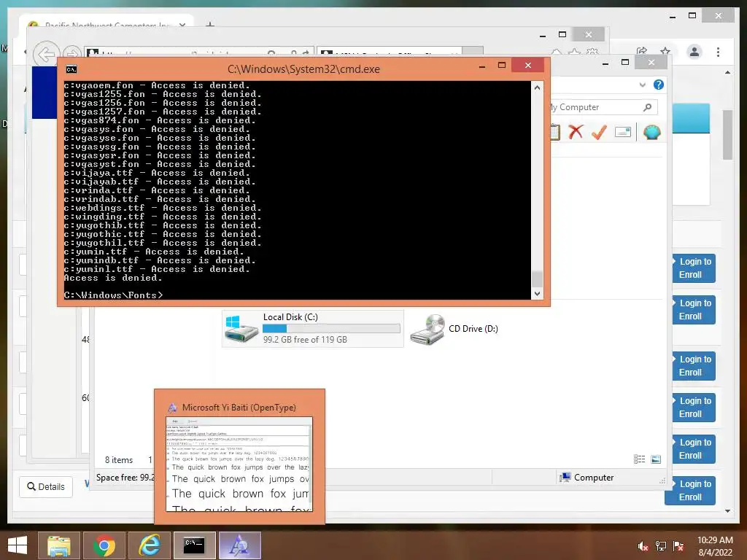Viewport: 747px width, 560px height.
Task: Click the 'c:yumin.ttf' line in cmd
Action: [154, 252]
